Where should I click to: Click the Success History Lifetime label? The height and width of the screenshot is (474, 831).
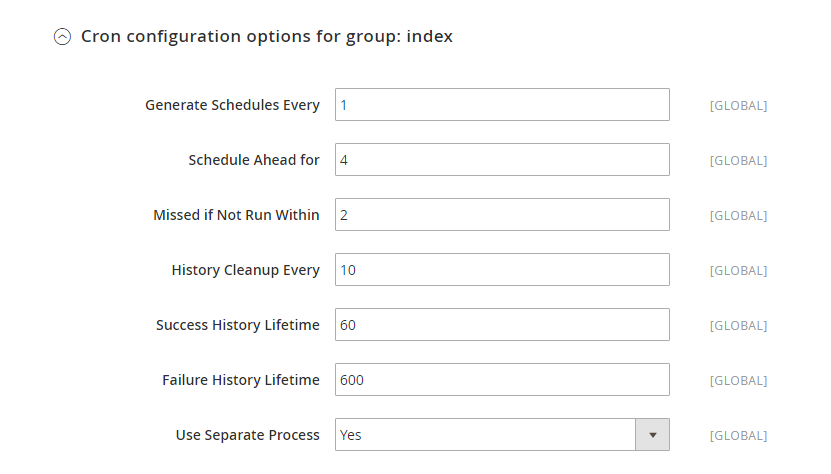237,325
